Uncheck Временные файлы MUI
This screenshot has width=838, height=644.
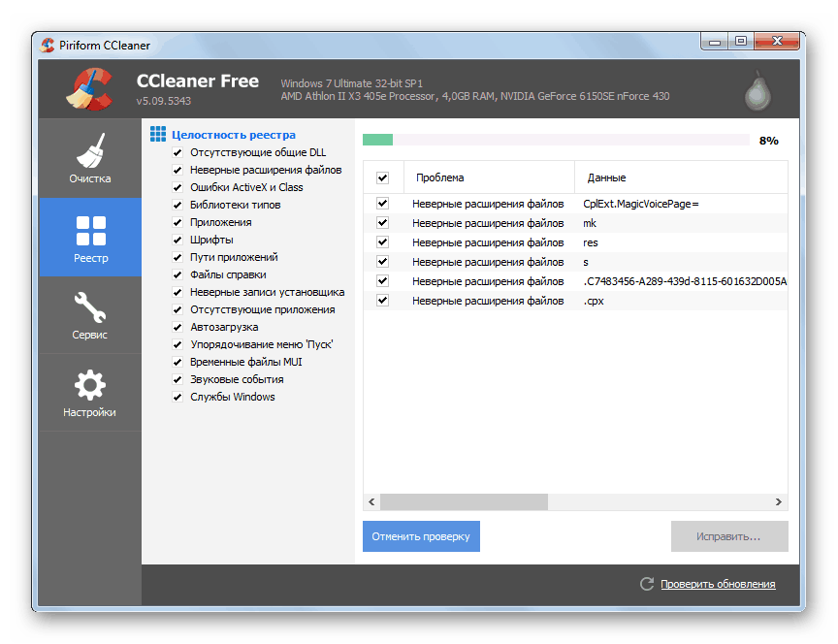[x=177, y=363]
